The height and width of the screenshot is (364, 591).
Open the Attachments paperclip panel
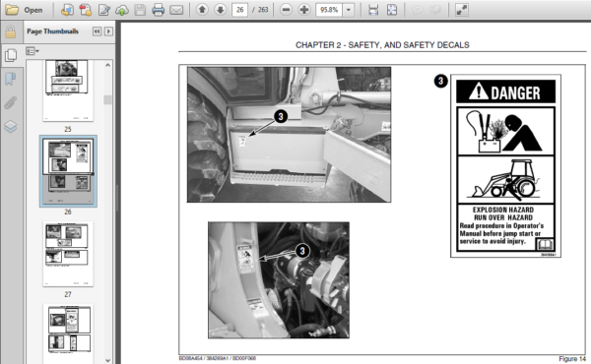[x=11, y=102]
